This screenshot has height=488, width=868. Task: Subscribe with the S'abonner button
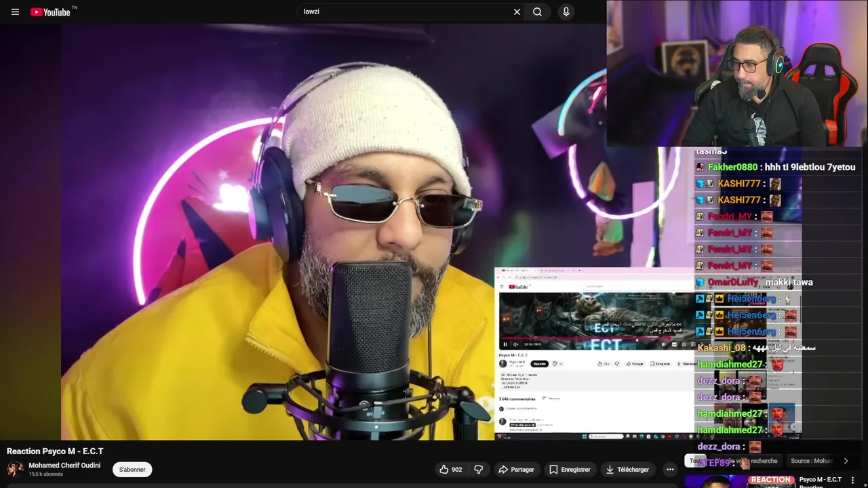click(x=132, y=469)
